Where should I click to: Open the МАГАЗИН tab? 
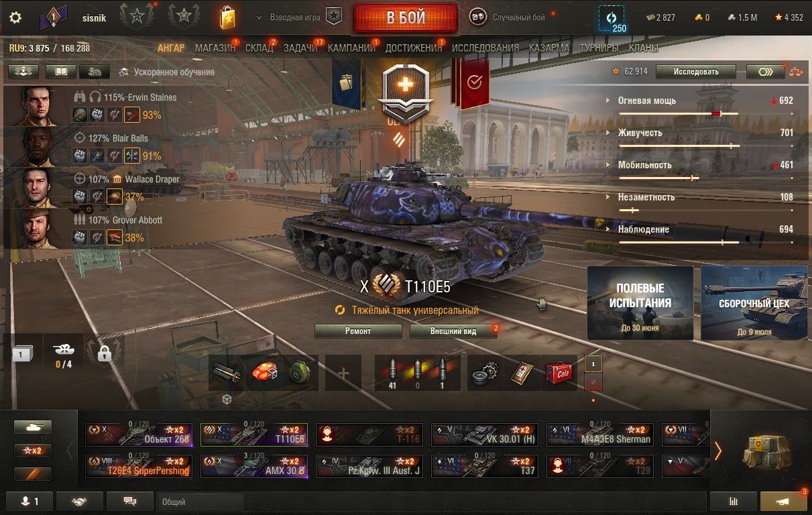click(215, 48)
